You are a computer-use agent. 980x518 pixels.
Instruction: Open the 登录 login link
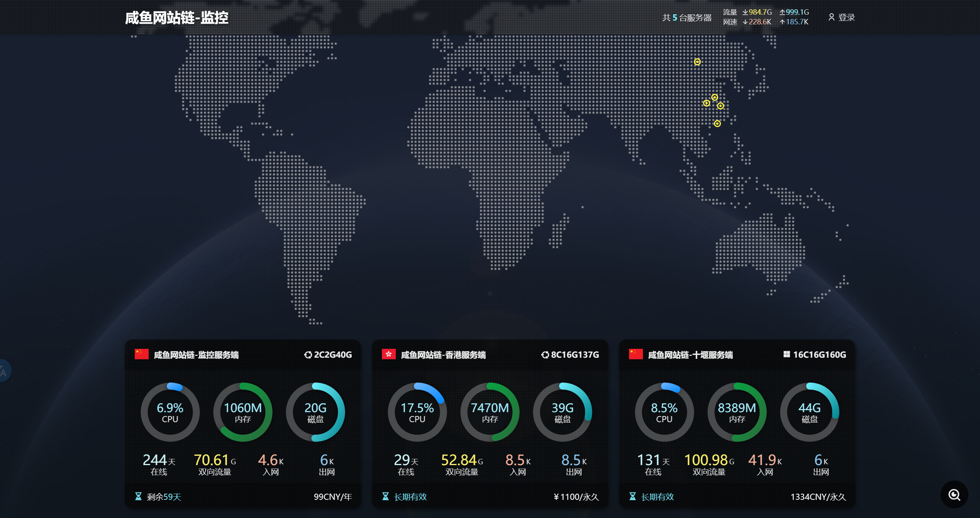tap(846, 17)
